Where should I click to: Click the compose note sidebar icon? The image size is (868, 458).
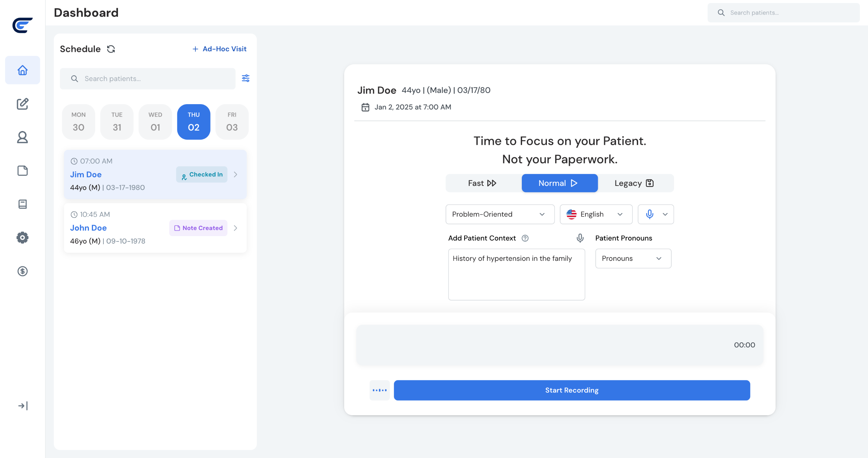click(22, 104)
